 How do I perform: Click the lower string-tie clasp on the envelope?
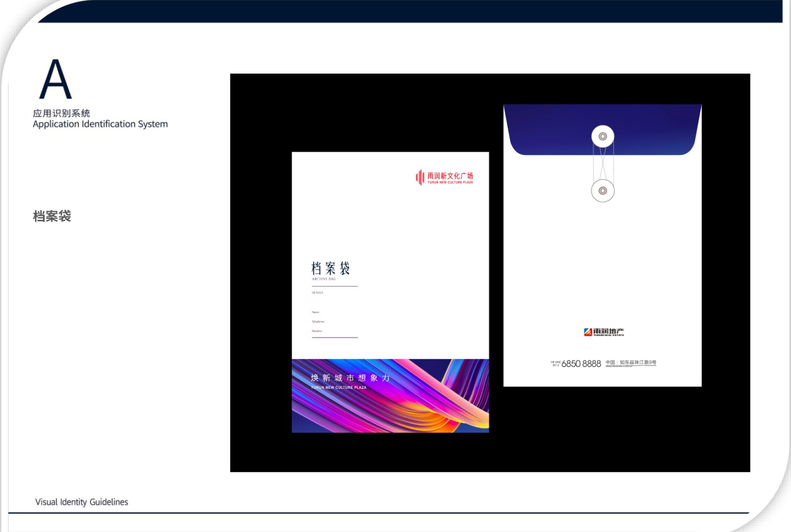tap(603, 191)
